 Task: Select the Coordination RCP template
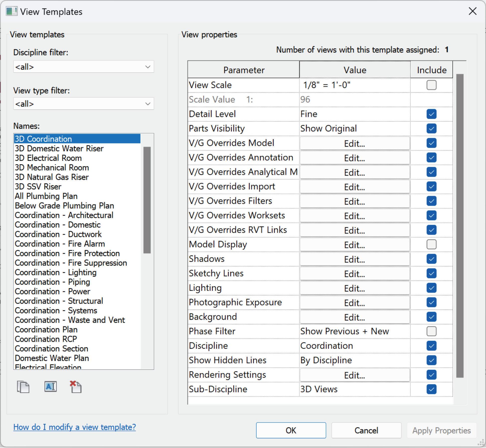(x=46, y=339)
